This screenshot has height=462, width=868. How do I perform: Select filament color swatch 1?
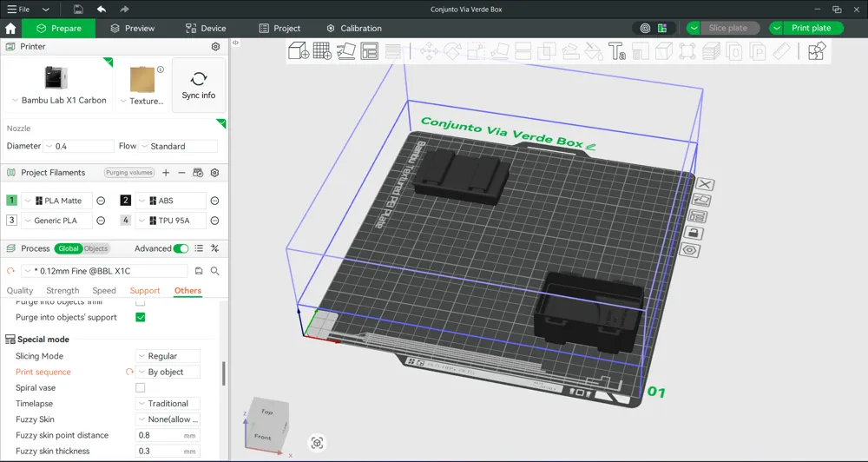tap(11, 201)
